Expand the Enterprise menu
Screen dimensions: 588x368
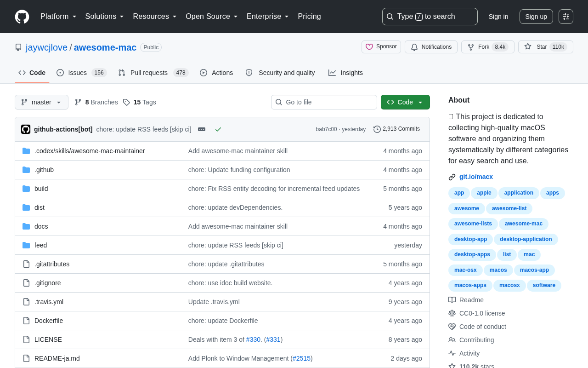point(268,17)
